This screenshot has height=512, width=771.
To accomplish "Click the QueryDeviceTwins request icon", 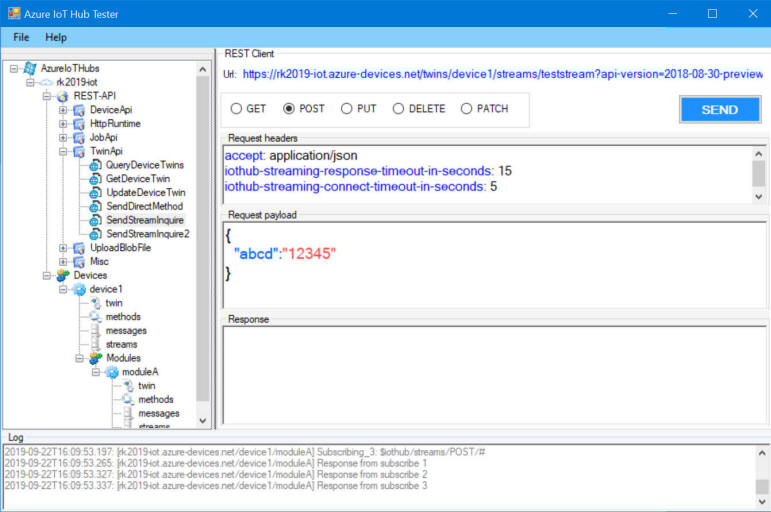I will tap(95, 166).
